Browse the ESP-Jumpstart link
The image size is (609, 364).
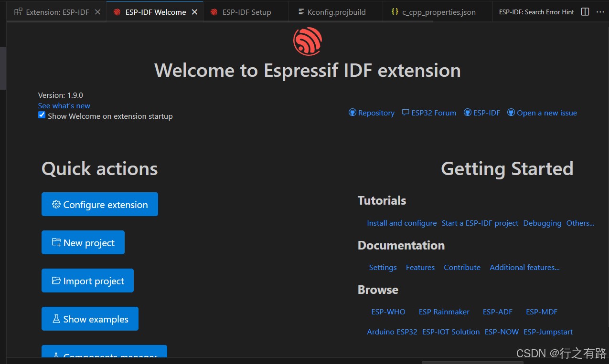[x=548, y=332]
